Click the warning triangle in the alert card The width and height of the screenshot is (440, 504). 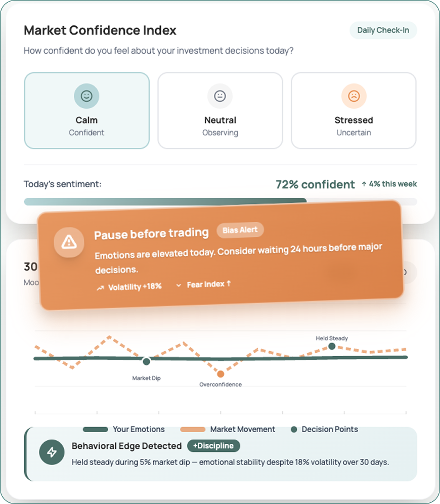tap(69, 242)
